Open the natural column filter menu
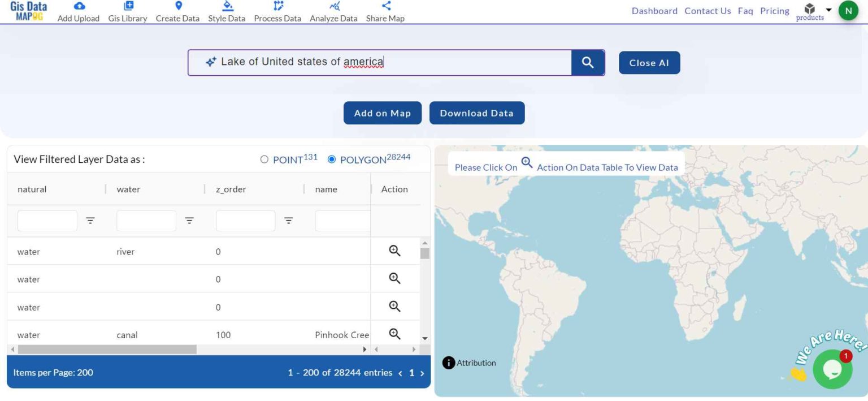This screenshot has height=401, width=868. [90, 221]
